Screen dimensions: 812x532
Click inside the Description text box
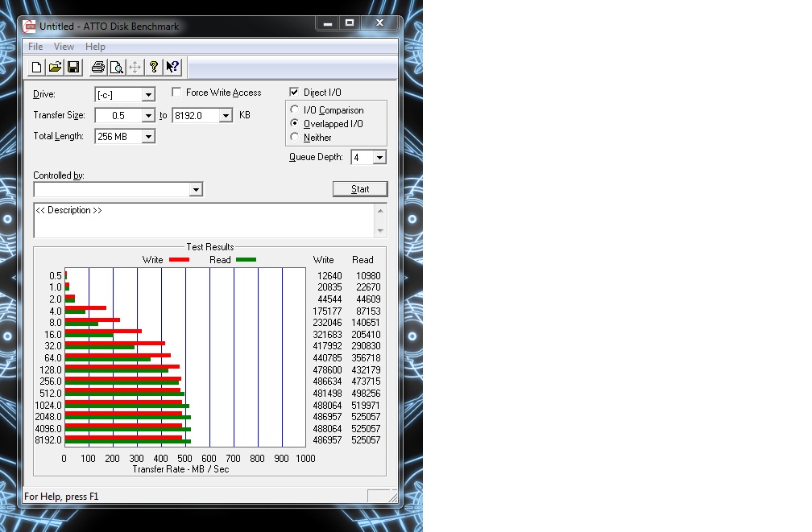tap(204, 221)
